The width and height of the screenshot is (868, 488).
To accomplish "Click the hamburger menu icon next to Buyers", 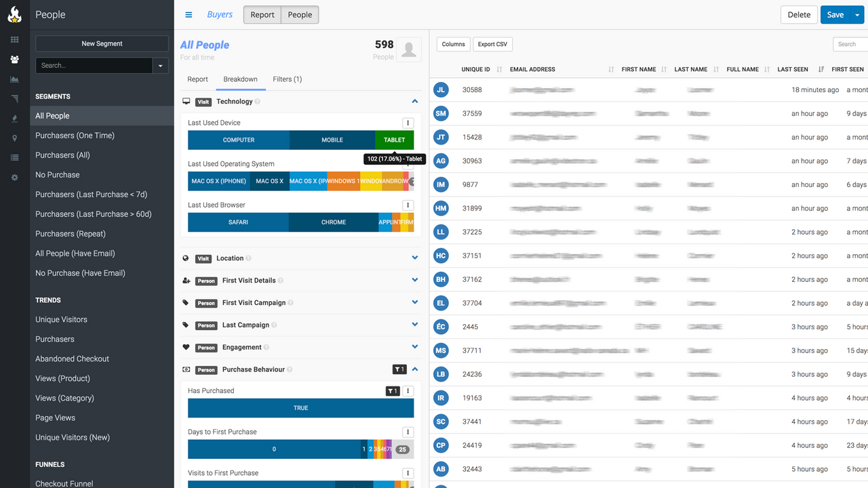I will coord(189,14).
